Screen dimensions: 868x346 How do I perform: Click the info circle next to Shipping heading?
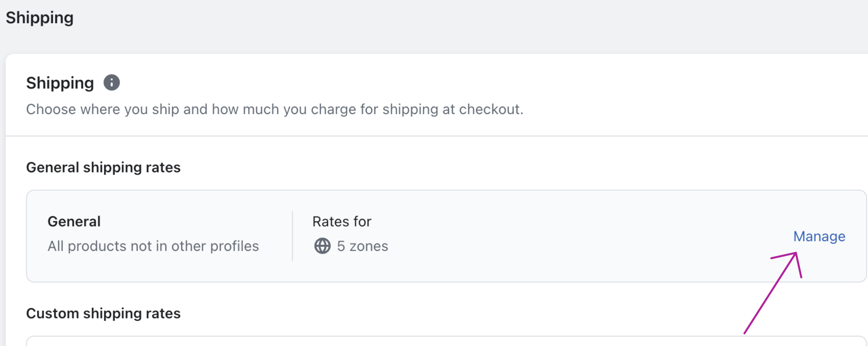pos(111,82)
